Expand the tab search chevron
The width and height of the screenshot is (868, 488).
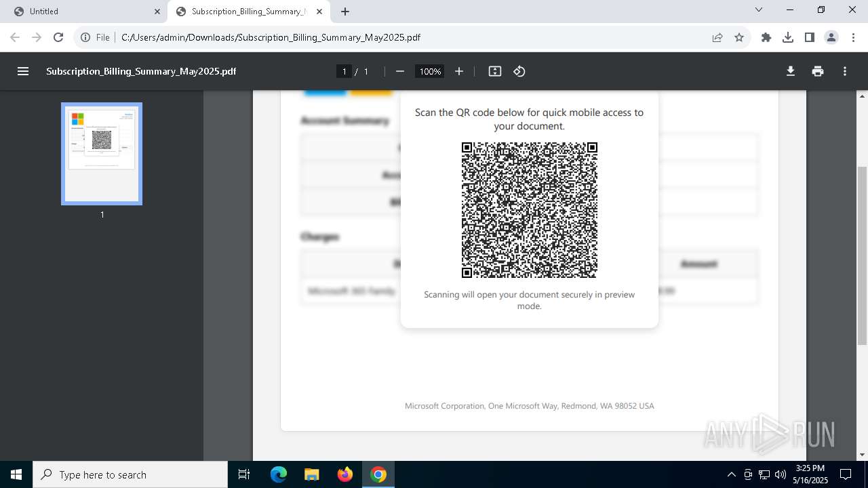coord(759,10)
